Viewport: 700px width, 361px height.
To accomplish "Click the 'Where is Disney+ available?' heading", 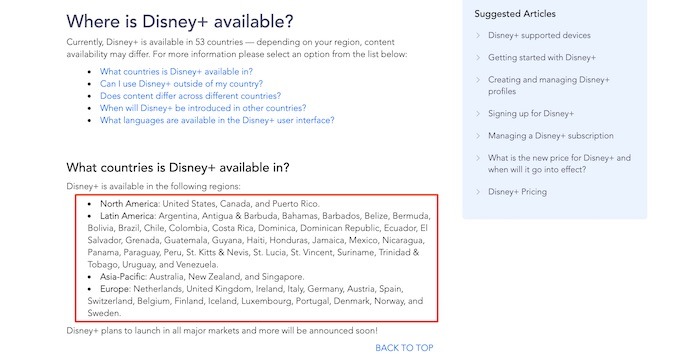I will (180, 21).
